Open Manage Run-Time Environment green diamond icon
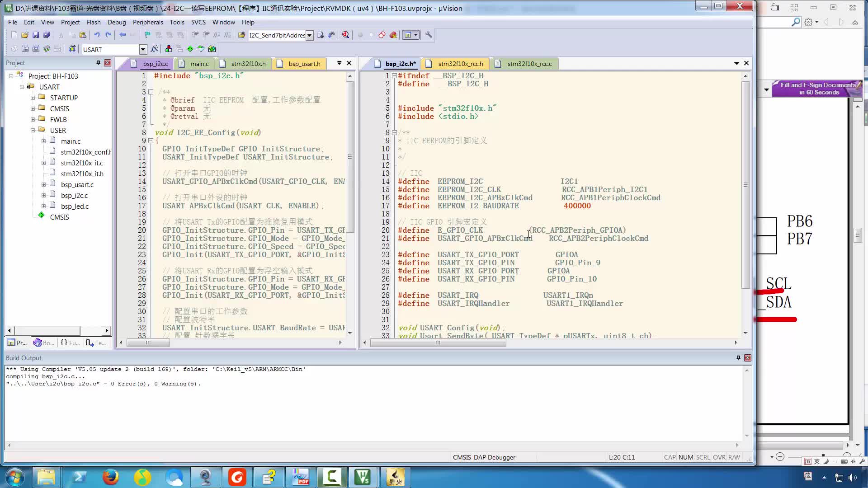The image size is (868, 488). click(190, 49)
